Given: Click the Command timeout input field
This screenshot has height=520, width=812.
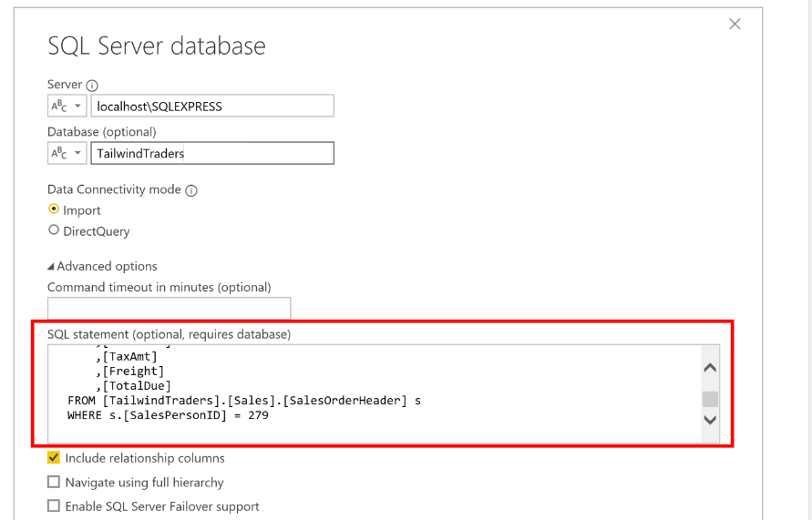Looking at the screenshot, I should point(169,308).
